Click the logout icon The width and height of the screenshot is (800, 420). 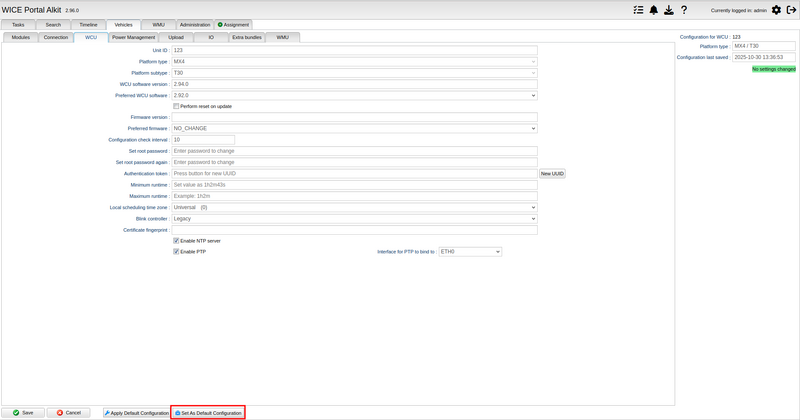(x=791, y=10)
